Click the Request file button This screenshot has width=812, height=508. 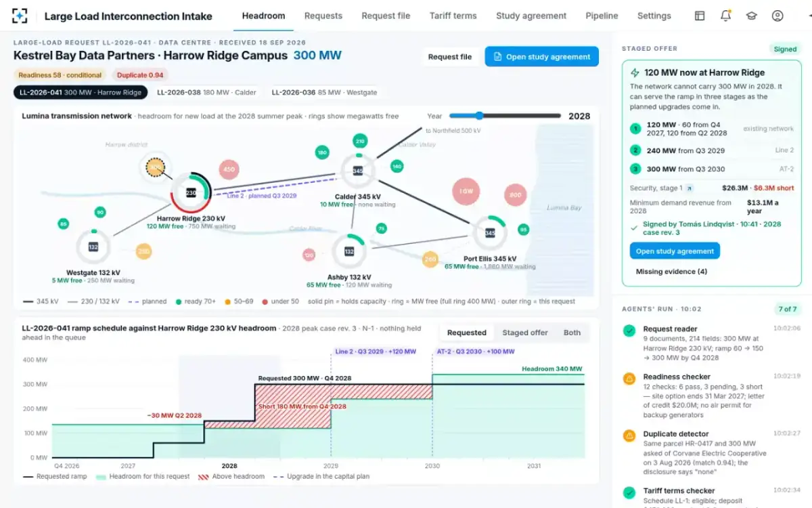pos(450,57)
